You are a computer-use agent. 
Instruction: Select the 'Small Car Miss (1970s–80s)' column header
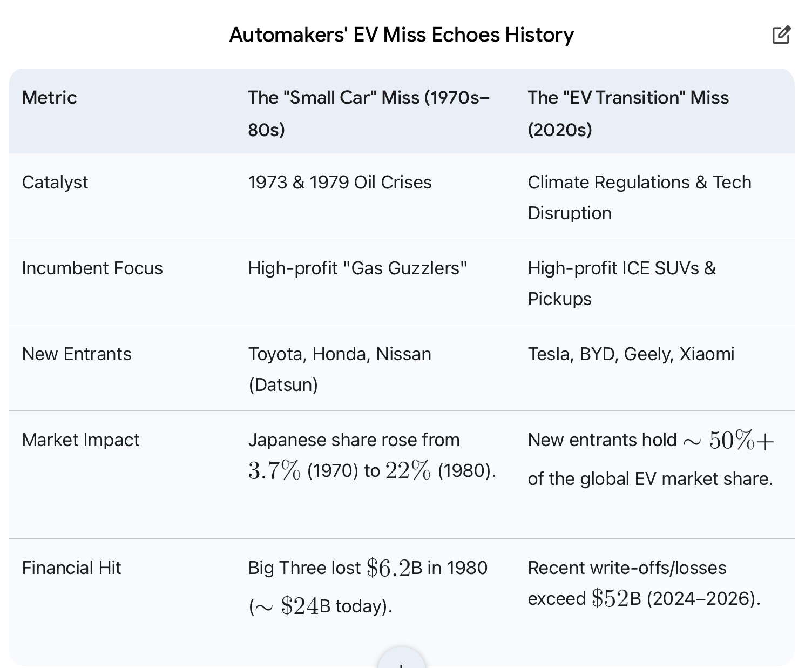click(369, 113)
